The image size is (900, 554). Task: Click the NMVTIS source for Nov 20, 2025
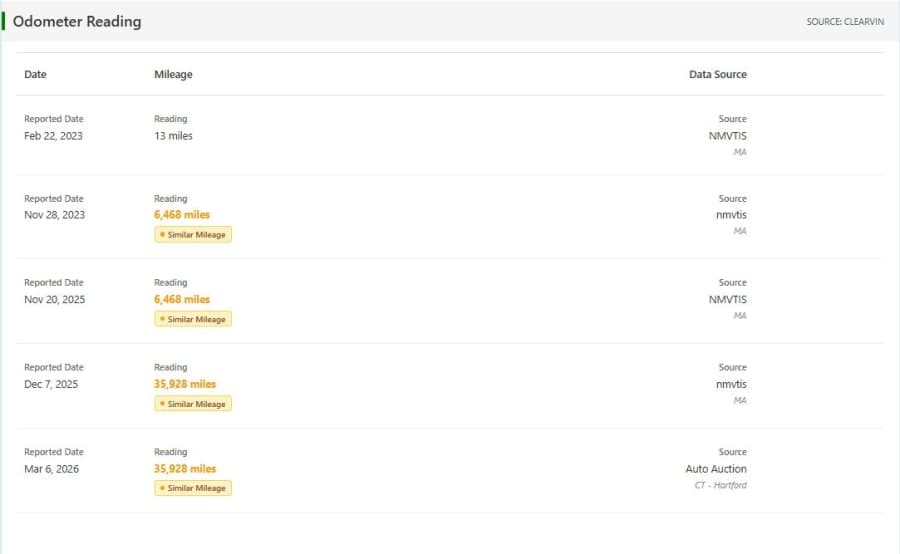727,300
